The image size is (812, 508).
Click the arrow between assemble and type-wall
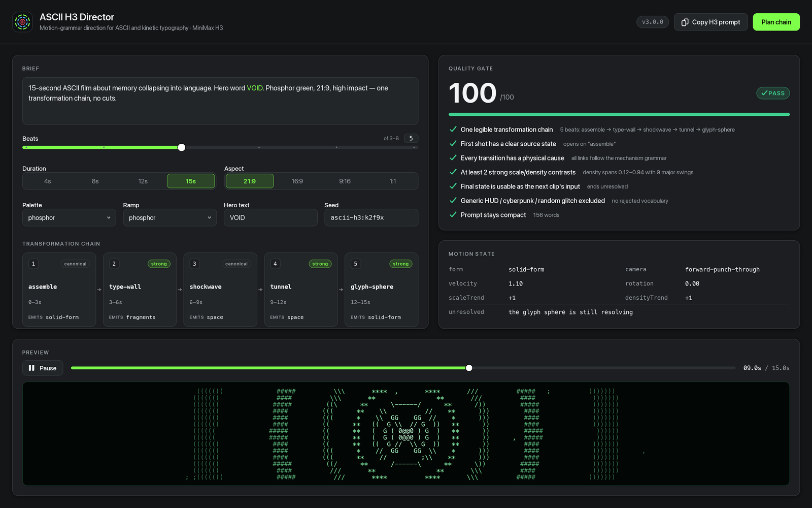click(x=99, y=290)
